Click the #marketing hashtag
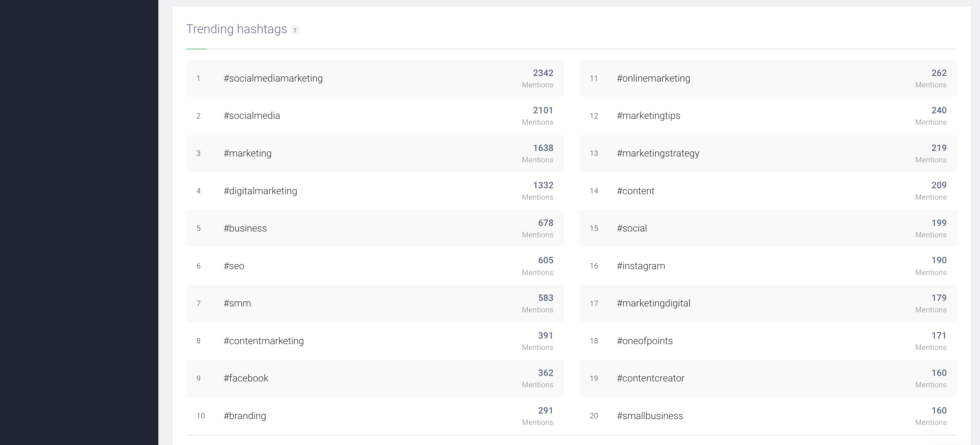Screen dimensions: 980x445 pyautogui.click(x=247, y=153)
